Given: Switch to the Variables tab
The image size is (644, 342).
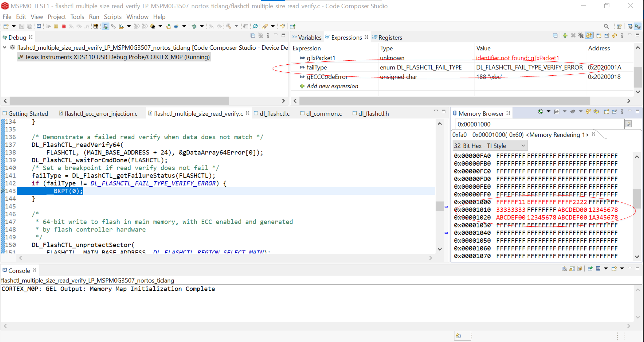Looking at the screenshot, I should (x=306, y=37).
